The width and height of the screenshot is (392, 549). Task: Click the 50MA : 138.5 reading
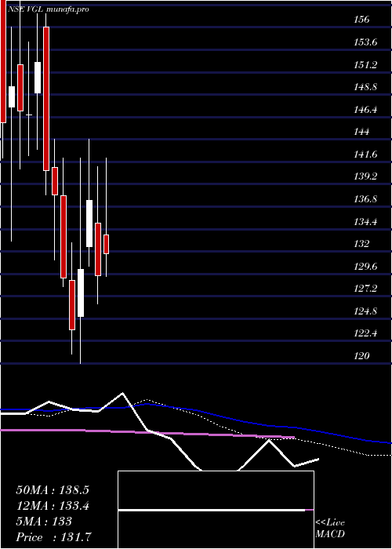[x=53, y=490]
